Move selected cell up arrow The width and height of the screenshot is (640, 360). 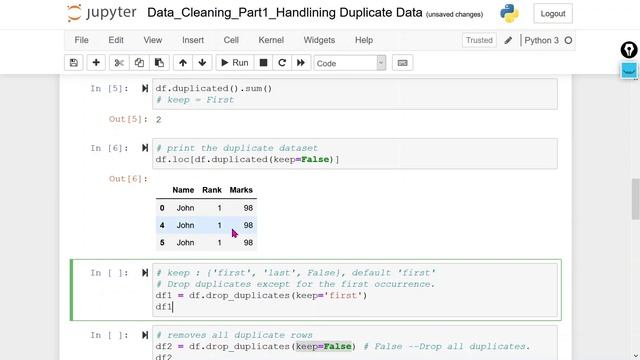[183, 63]
